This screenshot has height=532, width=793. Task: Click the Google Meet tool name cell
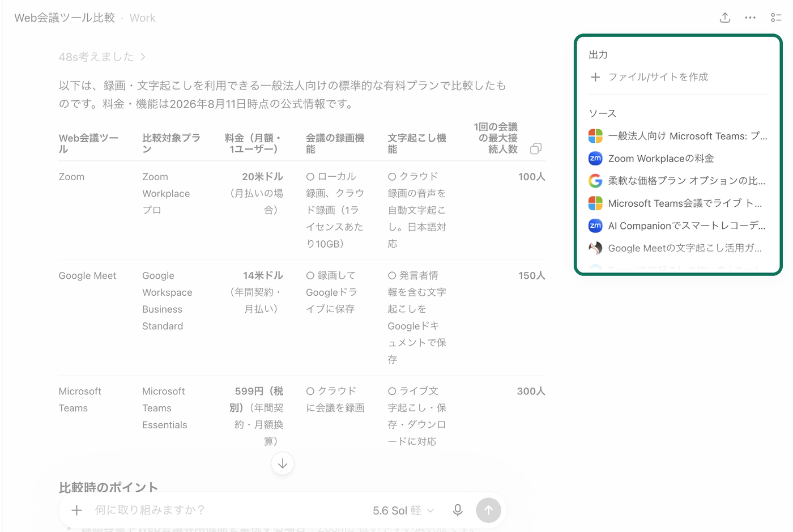(87, 276)
